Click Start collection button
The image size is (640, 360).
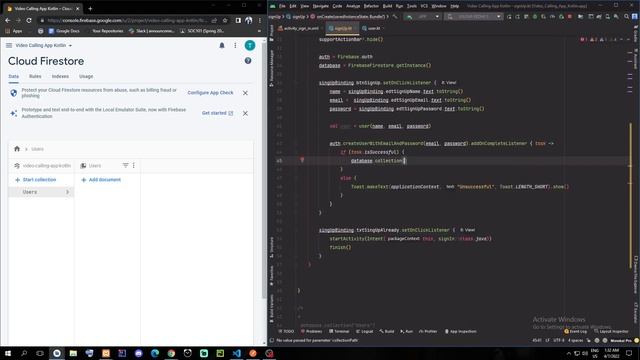(36, 180)
